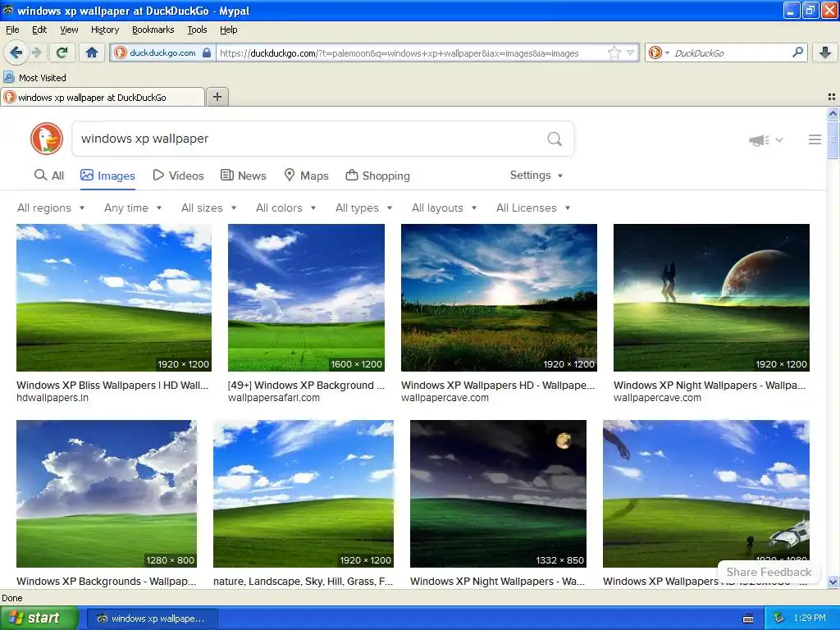Click the Most Visited bookmarks icon
840x630 pixels.
tap(8, 77)
